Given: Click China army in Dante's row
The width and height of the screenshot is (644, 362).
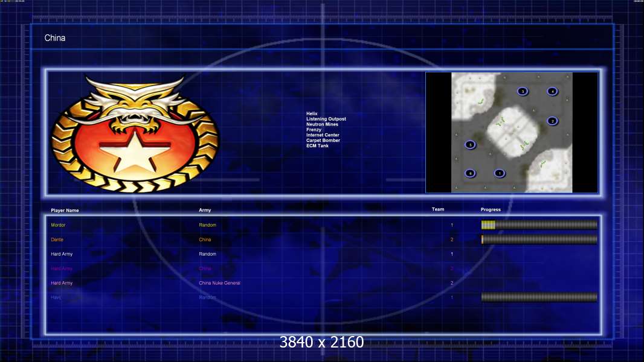Looking at the screenshot, I should click(x=205, y=240).
